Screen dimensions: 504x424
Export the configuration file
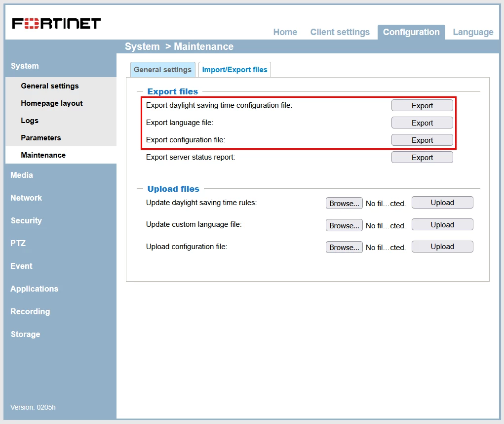click(422, 140)
